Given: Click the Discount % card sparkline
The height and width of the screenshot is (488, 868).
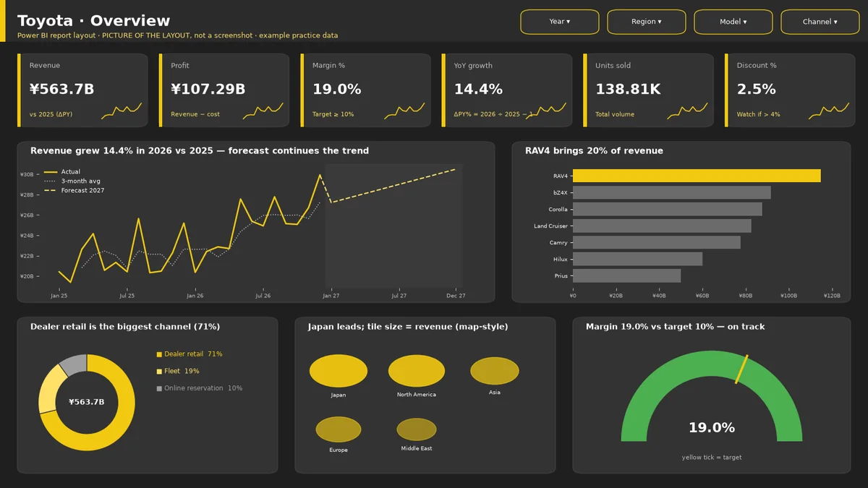Looking at the screenshot, I should pyautogui.click(x=829, y=111).
